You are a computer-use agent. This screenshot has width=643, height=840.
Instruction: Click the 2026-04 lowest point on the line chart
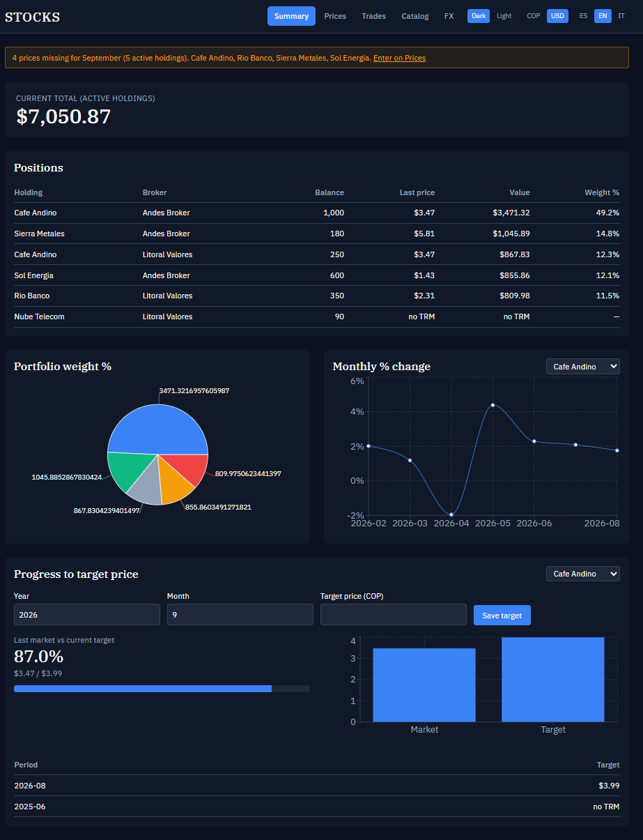(451, 514)
